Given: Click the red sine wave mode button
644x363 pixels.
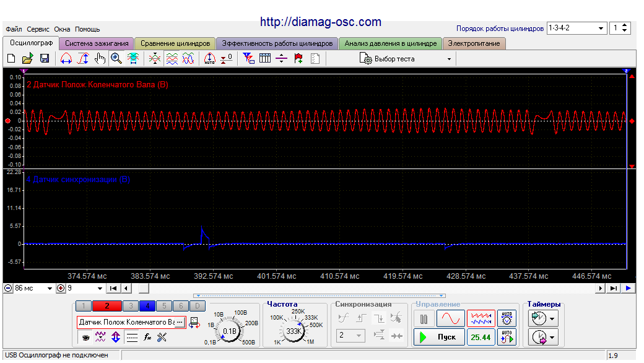Looking at the screenshot, I should [x=451, y=318].
